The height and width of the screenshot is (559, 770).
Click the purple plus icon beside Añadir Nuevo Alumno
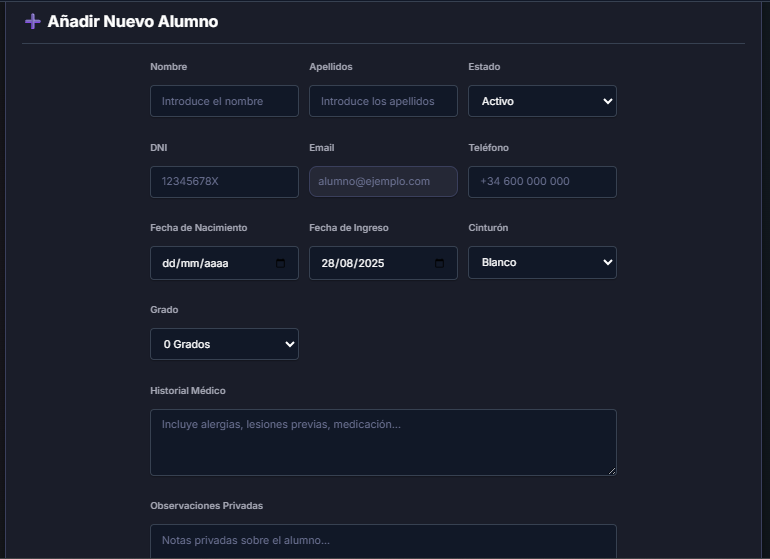click(x=33, y=21)
